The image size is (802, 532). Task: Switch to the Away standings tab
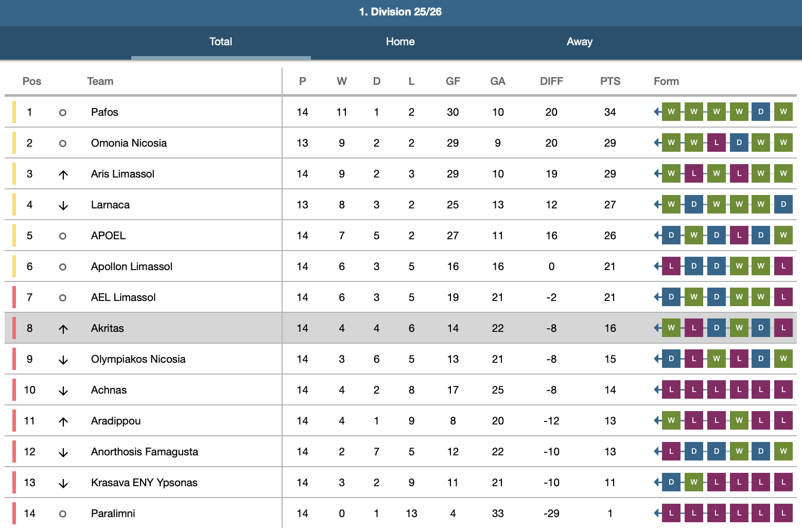pyautogui.click(x=579, y=42)
